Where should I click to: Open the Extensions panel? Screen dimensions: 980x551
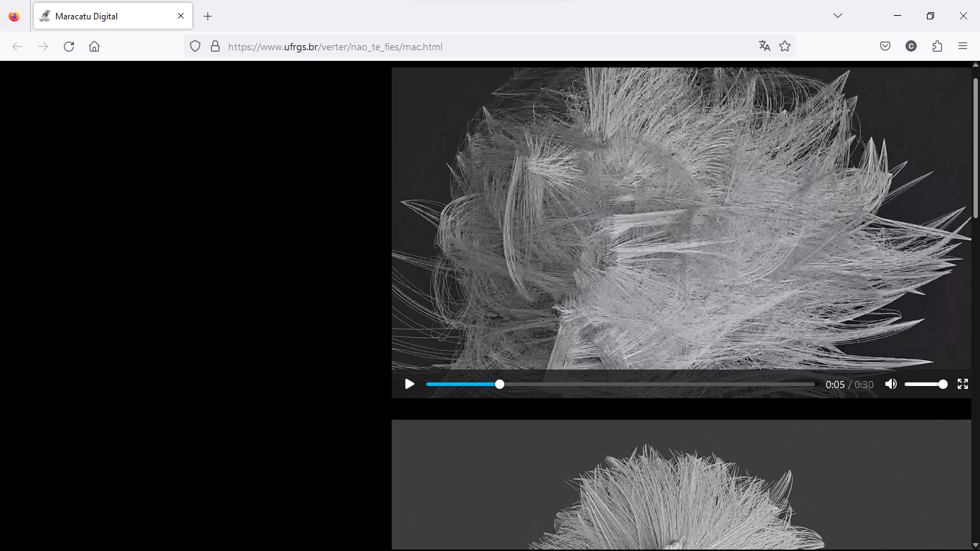coord(937,47)
